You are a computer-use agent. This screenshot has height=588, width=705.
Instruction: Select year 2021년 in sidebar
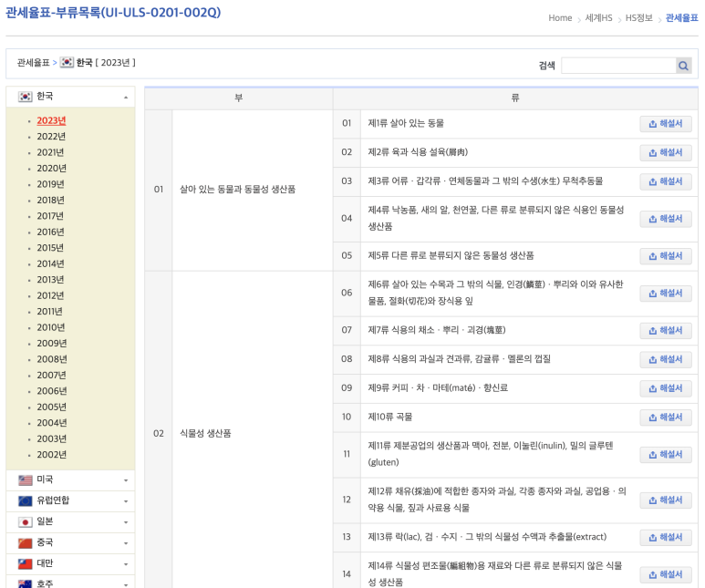(x=50, y=153)
